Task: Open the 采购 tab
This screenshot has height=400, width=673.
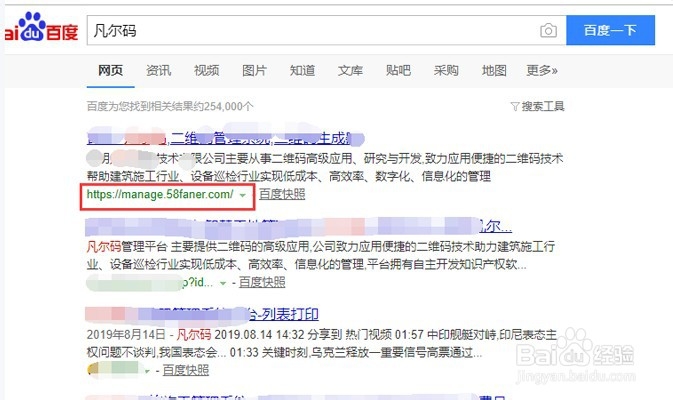Action: pyautogui.click(x=446, y=70)
